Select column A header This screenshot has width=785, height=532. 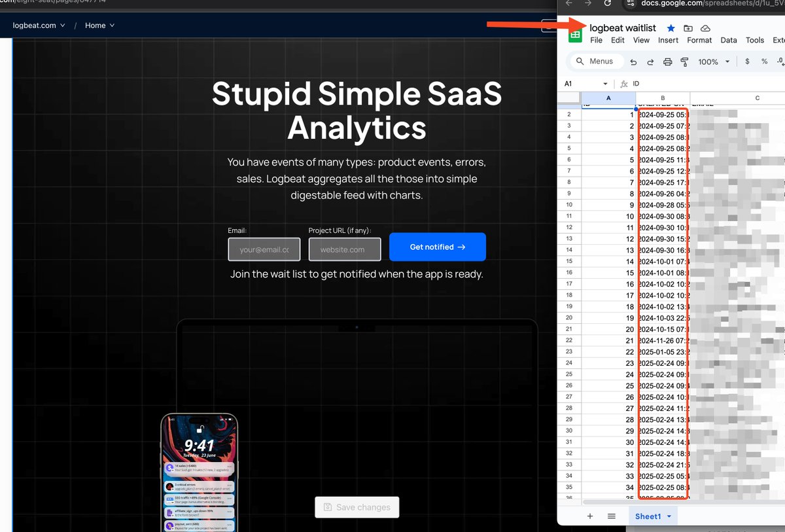(608, 98)
